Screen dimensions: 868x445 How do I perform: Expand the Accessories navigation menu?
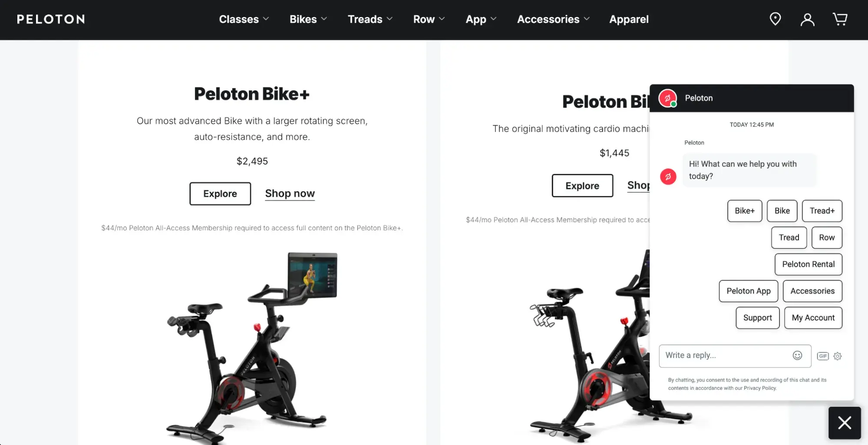[x=553, y=20]
